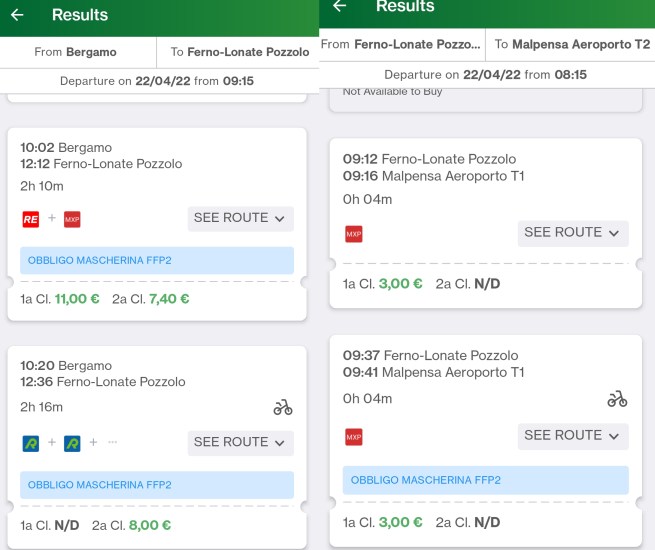Click the MXP icon in the 09:37 trip
This screenshot has width=655, height=550.
click(x=354, y=437)
